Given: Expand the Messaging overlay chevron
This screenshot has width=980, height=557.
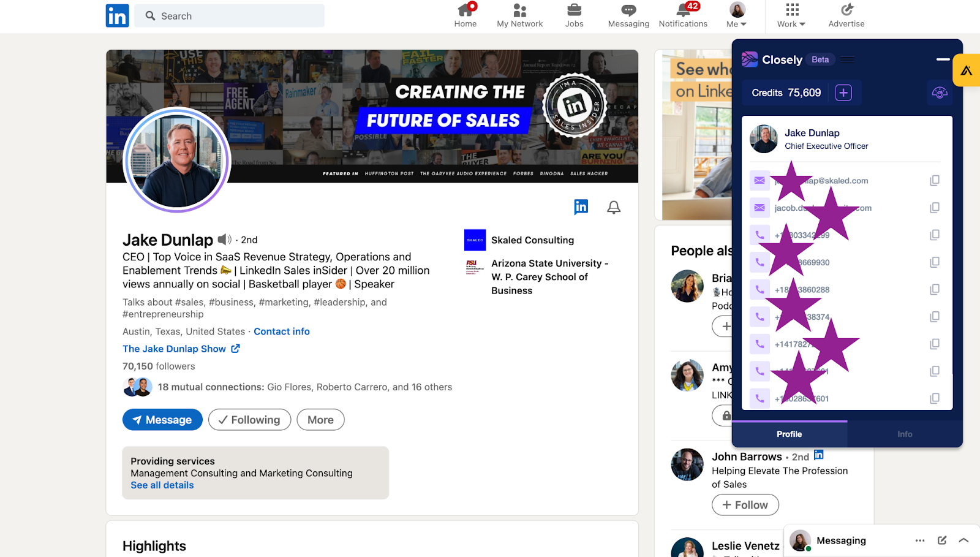Looking at the screenshot, I should (x=963, y=540).
